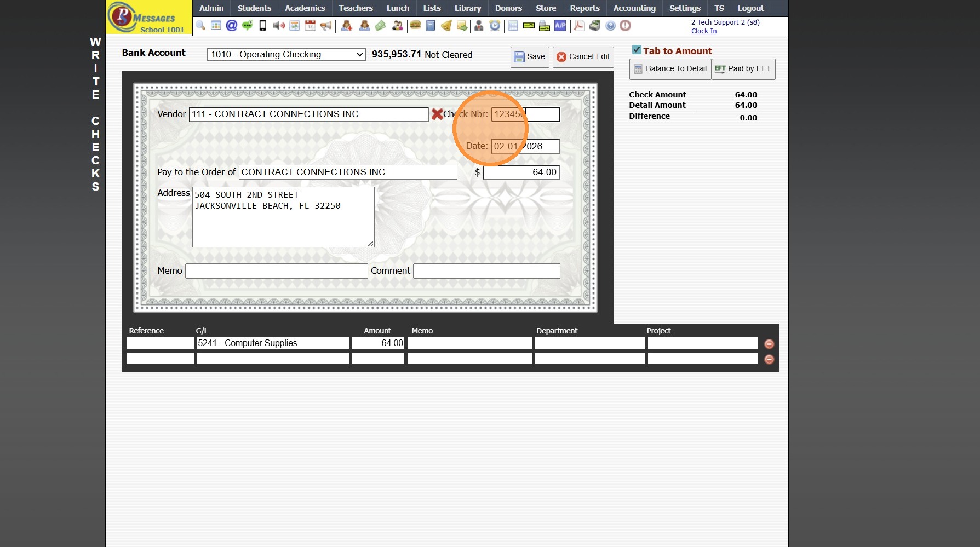Click the check Memo input field

pyautogui.click(x=277, y=271)
